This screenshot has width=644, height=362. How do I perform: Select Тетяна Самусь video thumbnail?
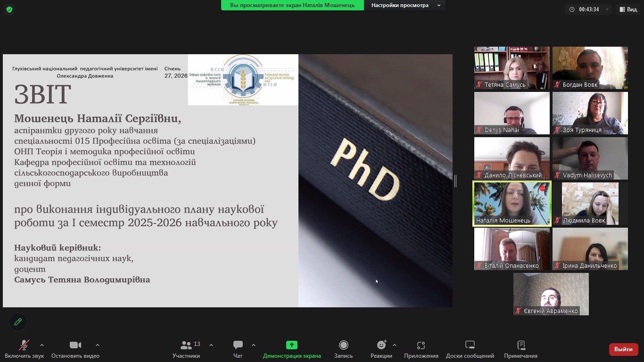point(512,68)
